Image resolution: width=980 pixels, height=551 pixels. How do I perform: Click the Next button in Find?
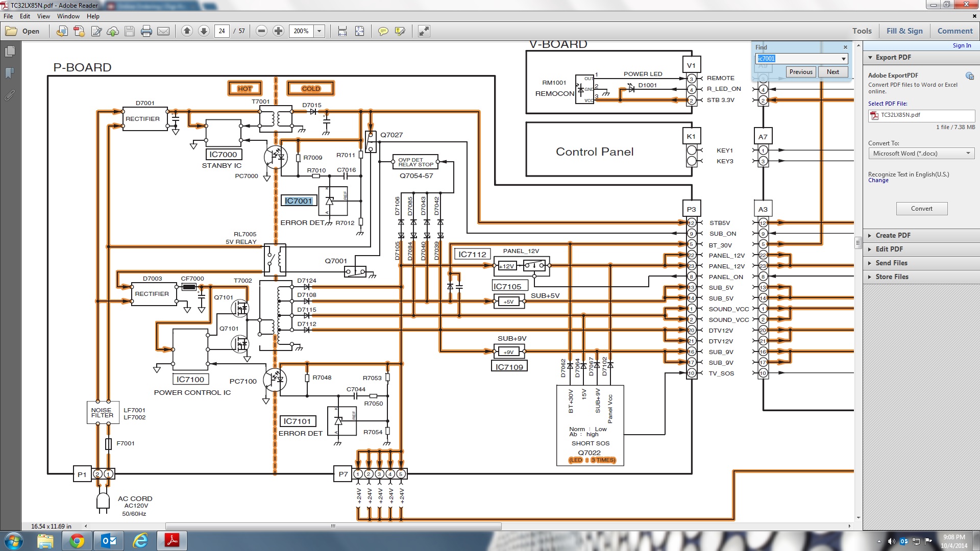pos(832,72)
